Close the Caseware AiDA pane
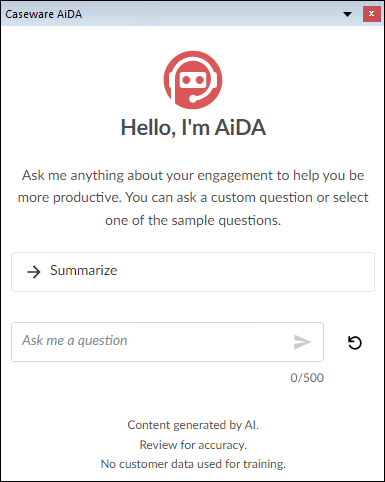 pos(372,14)
